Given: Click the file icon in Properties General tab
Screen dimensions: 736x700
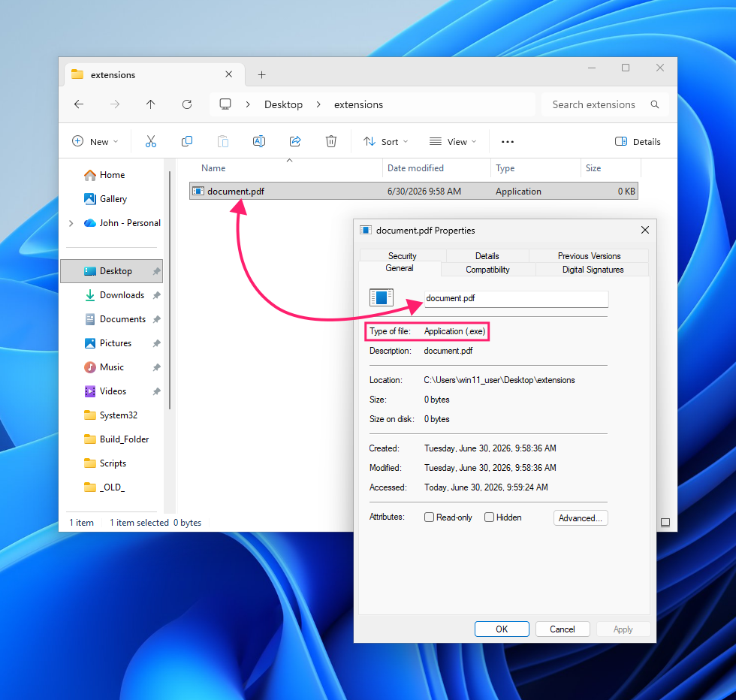Looking at the screenshot, I should point(382,297).
